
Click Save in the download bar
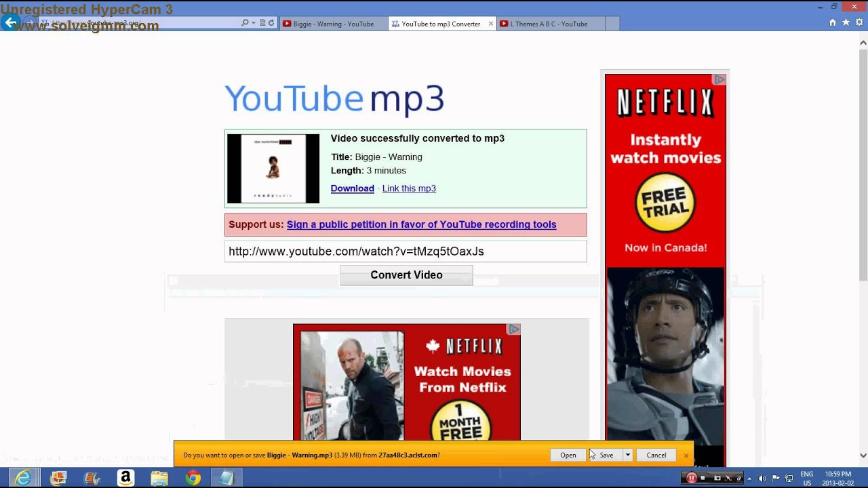pos(606,455)
